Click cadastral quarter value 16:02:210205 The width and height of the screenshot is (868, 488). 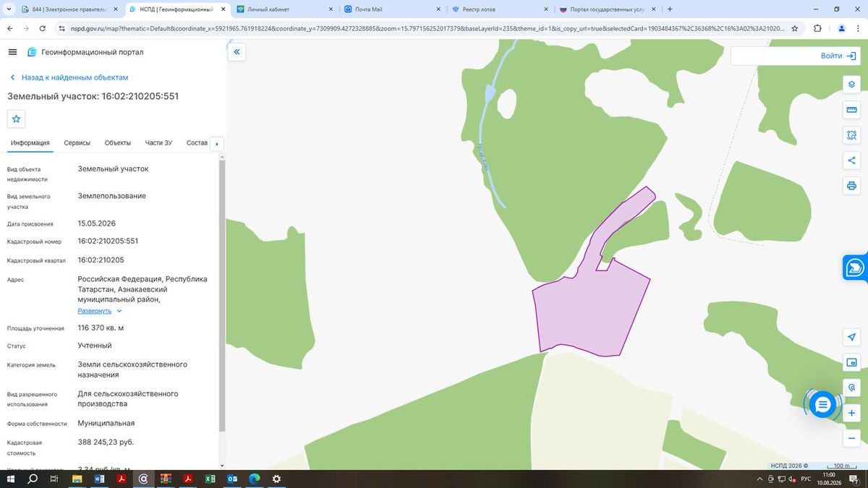click(x=101, y=260)
